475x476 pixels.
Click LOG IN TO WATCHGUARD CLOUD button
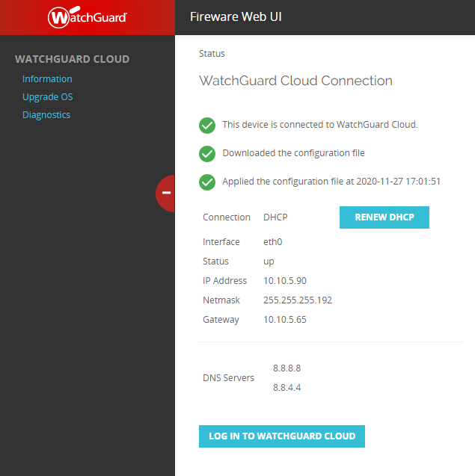pyautogui.click(x=282, y=436)
